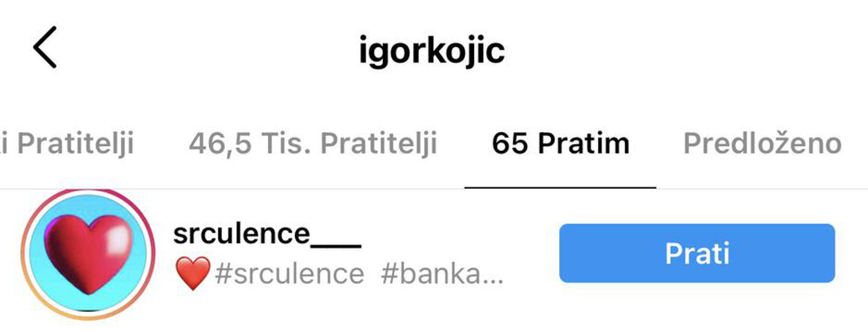This screenshot has height=332, width=868.
Task: Open the Predloženo tab
Action: click(762, 144)
